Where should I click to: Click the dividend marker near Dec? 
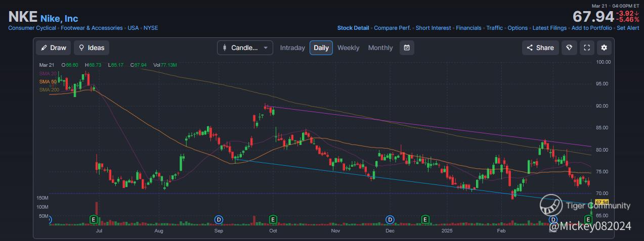(390, 219)
